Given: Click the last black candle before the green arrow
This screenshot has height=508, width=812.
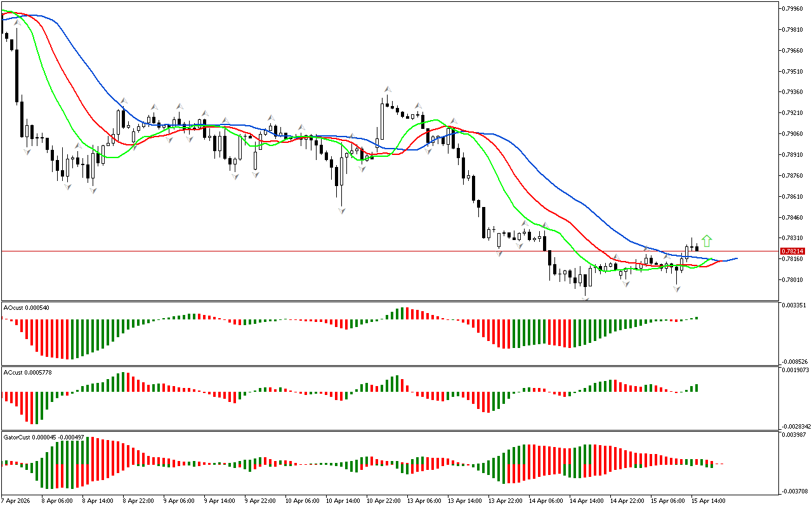Looking at the screenshot, I should coord(697,248).
